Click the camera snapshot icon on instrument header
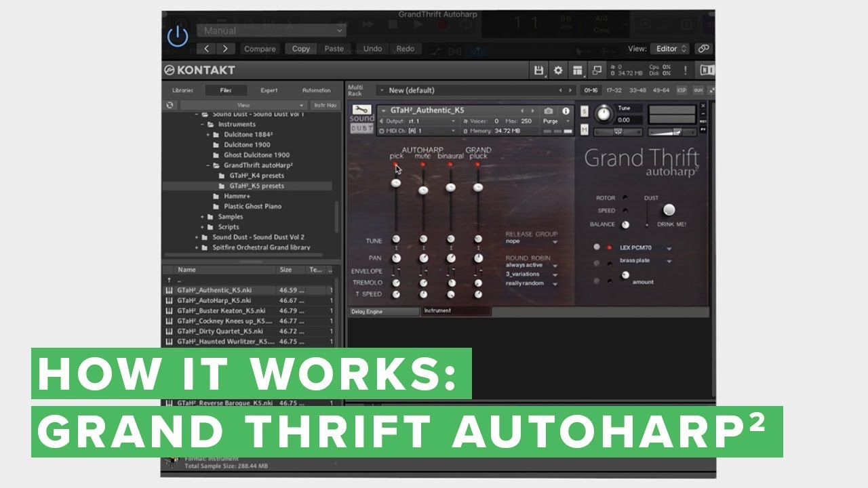Viewport: 868px width, 488px height. (549, 110)
